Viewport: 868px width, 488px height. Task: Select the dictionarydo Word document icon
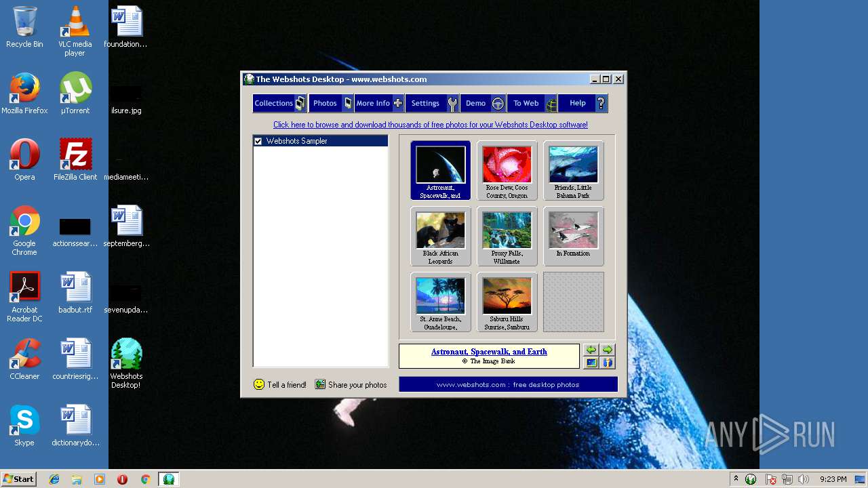(75, 426)
